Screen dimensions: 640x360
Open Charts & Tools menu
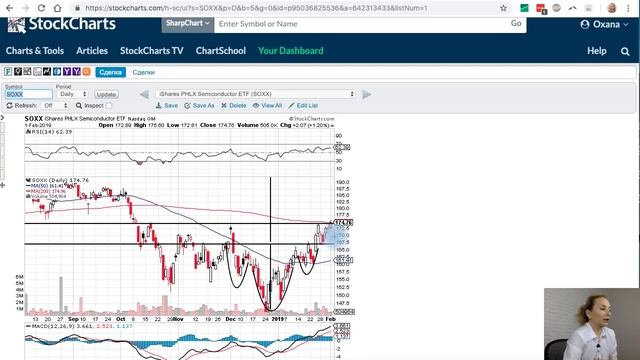35,51
